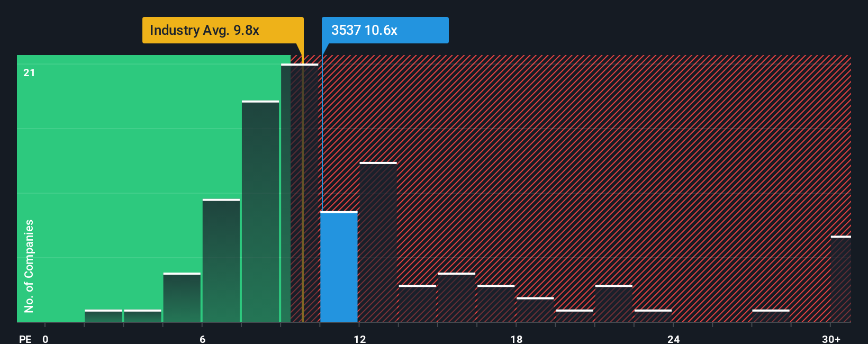Click the blue 3537 10.6x label
Screen dimensions: 868x344
tap(385, 30)
